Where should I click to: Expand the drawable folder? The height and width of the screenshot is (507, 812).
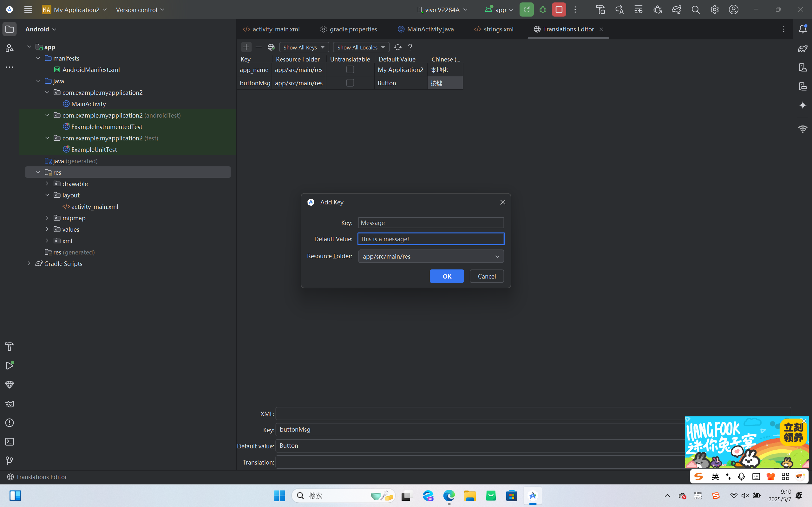point(47,184)
